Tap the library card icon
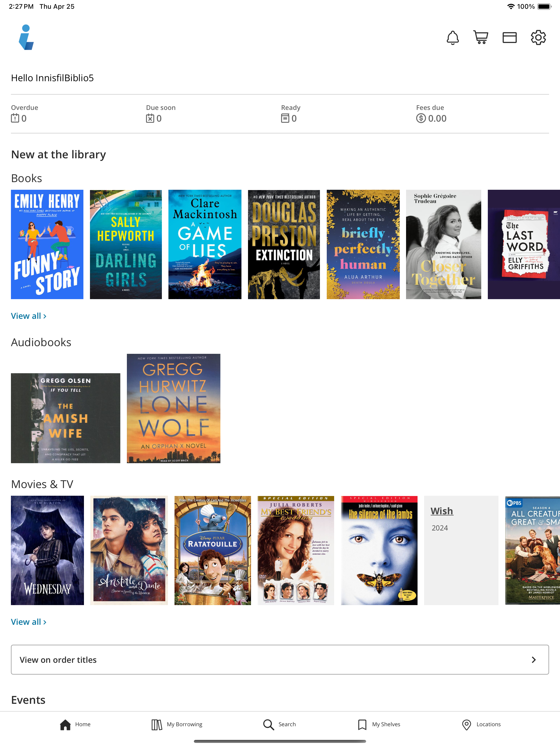Screen dimensions: 560x747 pos(509,37)
